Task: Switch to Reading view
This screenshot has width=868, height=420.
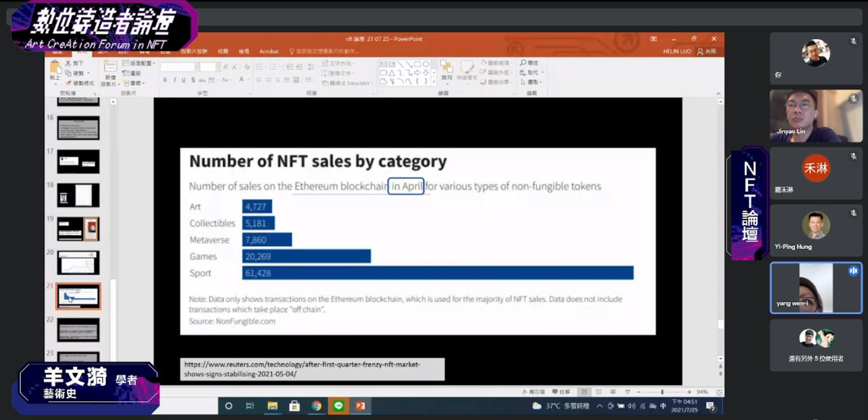Action: pyautogui.click(x=613, y=392)
